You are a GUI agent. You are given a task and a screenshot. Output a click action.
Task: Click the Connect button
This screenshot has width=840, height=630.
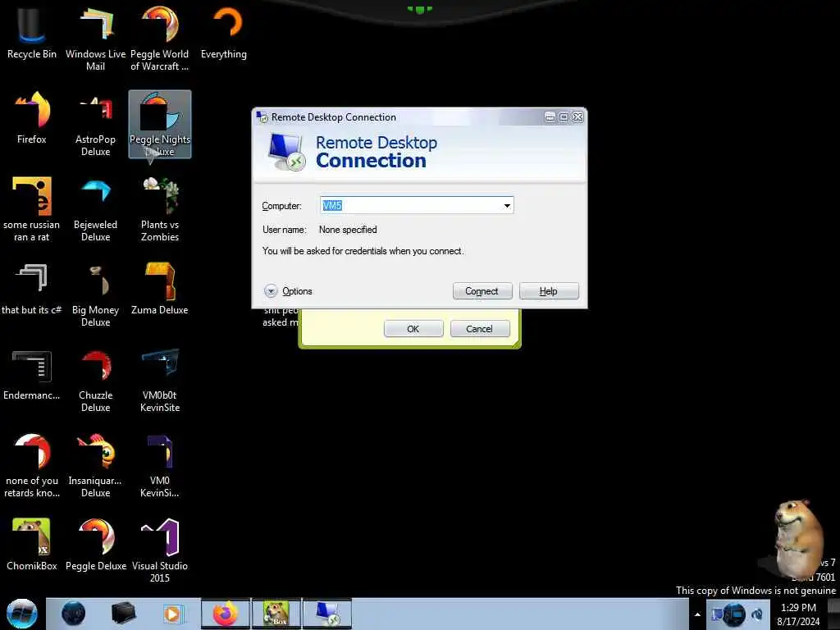coord(482,291)
